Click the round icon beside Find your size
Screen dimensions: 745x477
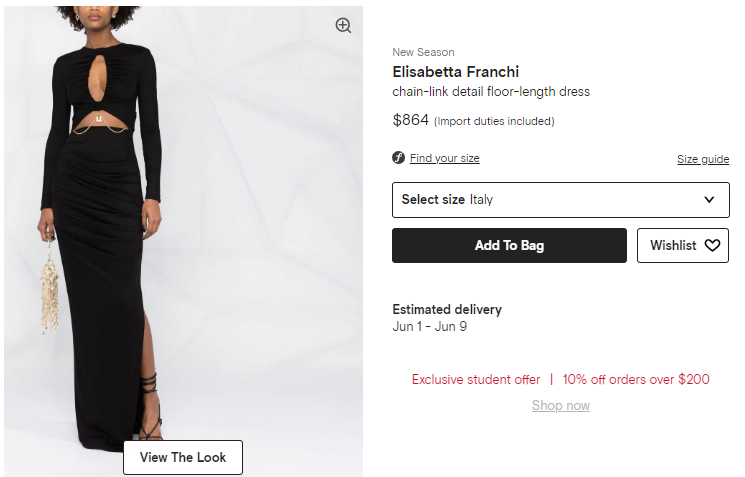pyautogui.click(x=398, y=158)
